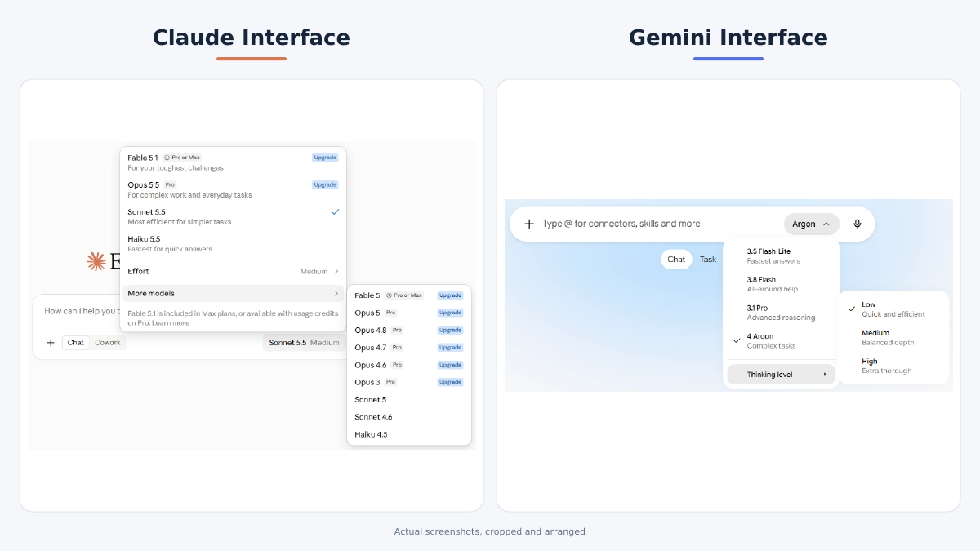980x551 pixels.
Task: Choose the Haiku 5.5 model
Action: click(233, 243)
